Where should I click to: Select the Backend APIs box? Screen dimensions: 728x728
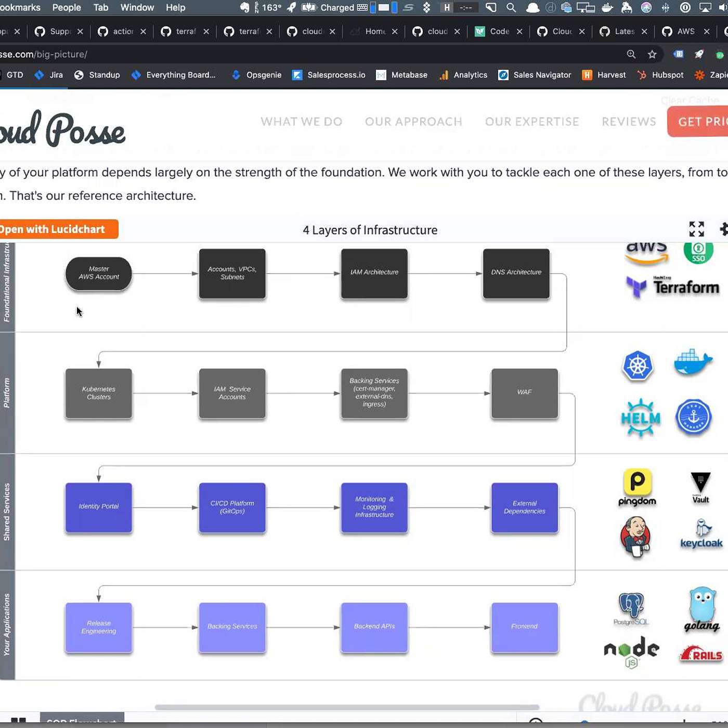click(x=374, y=628)
